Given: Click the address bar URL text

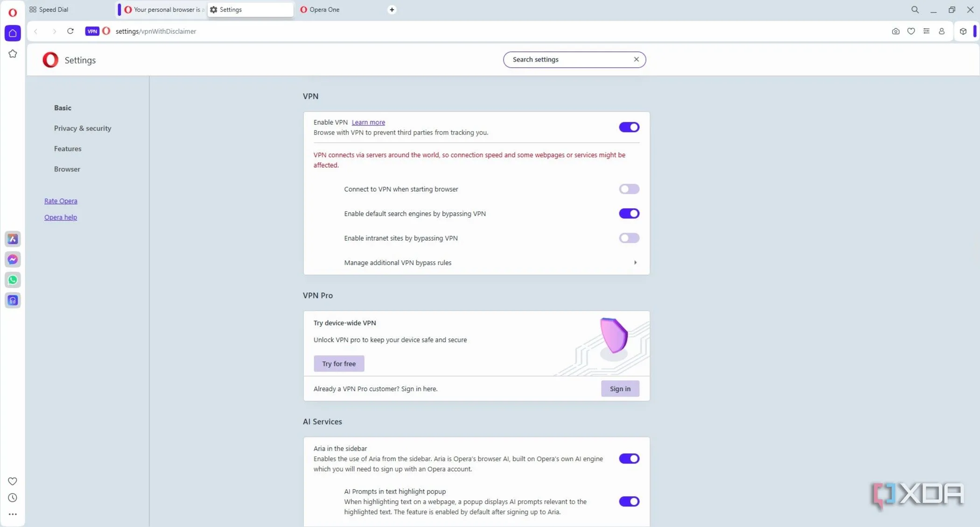Looking at the screenshot, I should click(156, 31).
